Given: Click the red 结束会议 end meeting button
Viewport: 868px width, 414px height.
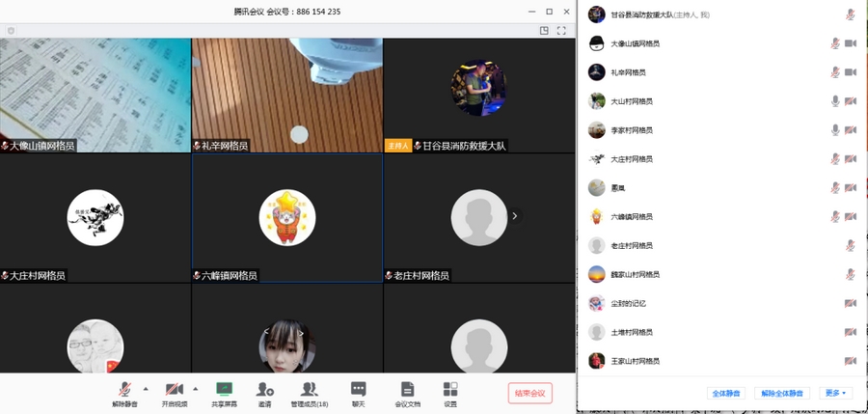Looking at the screenshot, I should click(529, 393).
